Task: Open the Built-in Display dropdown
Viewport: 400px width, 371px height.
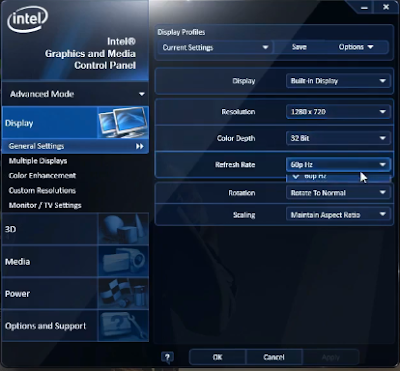Action: [338, 81]
